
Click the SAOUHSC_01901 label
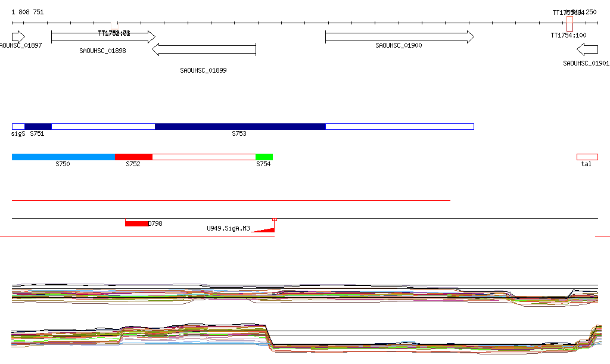click(586, 63)
